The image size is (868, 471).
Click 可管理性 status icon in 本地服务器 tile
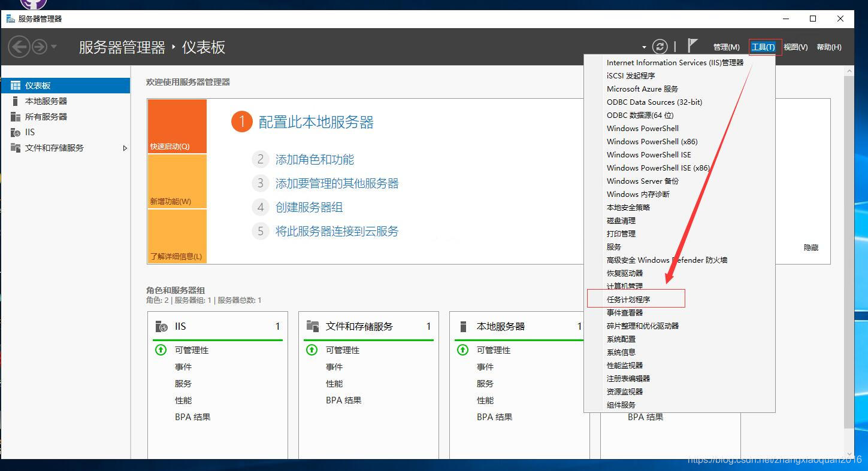tap(462, 350)
